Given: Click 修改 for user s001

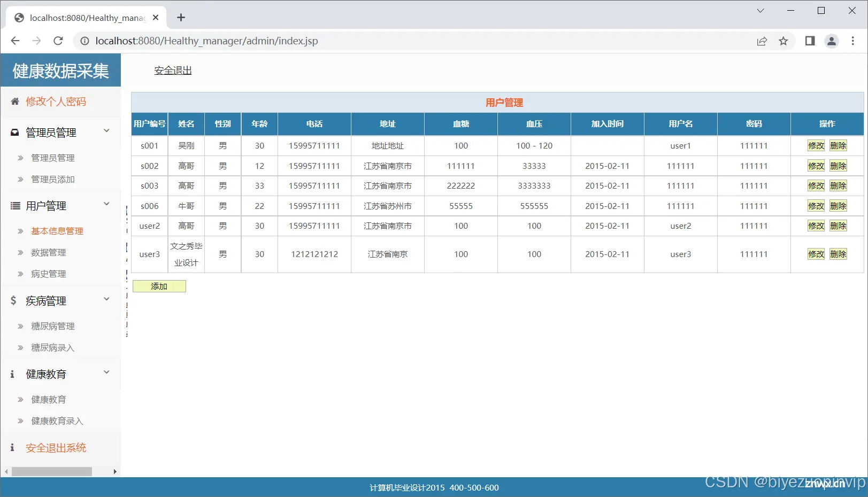Looking at the screenshot, I should pos(816,146).
